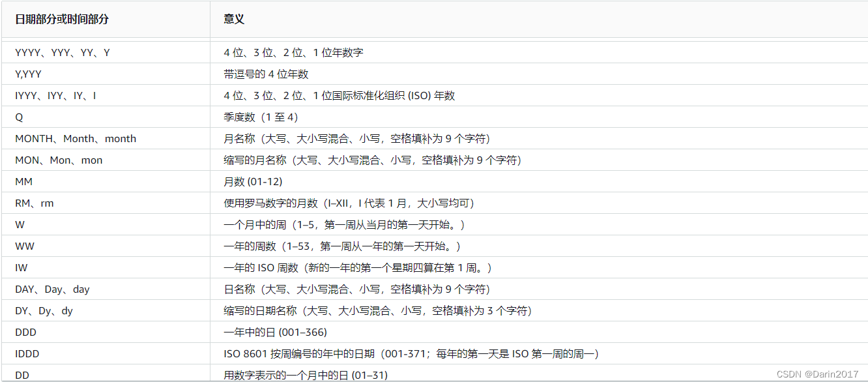Viewport: 868px width, 384px height.
Task: Click the description starting with '缩写的月名称'
Action: 373,160
